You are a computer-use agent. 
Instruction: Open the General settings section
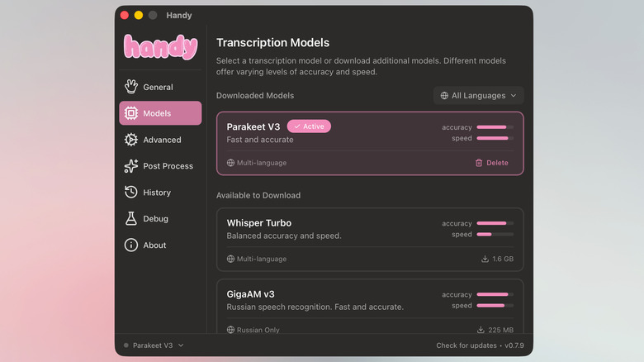[160, 87]
